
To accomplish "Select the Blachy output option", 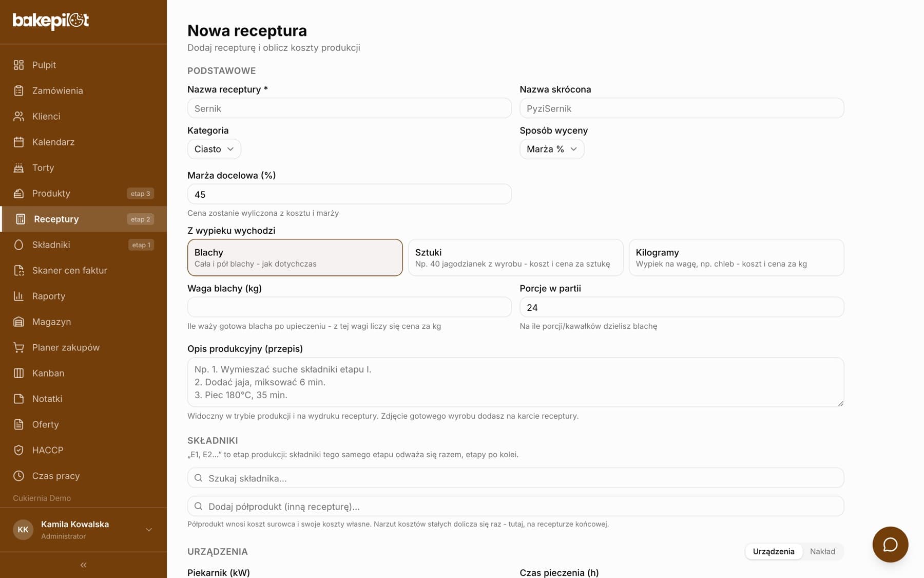I will [x=295, y=257].
